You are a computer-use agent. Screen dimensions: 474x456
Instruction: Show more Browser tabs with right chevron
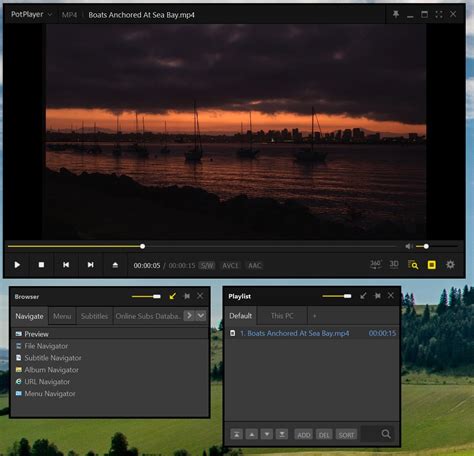click(x=189, y=315)
